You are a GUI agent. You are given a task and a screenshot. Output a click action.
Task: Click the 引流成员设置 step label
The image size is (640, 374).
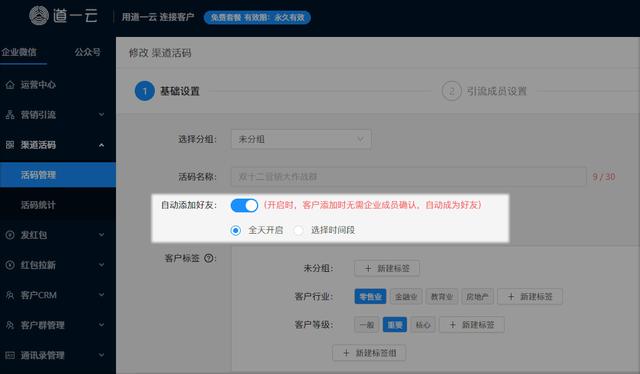[x=497, y=91]
